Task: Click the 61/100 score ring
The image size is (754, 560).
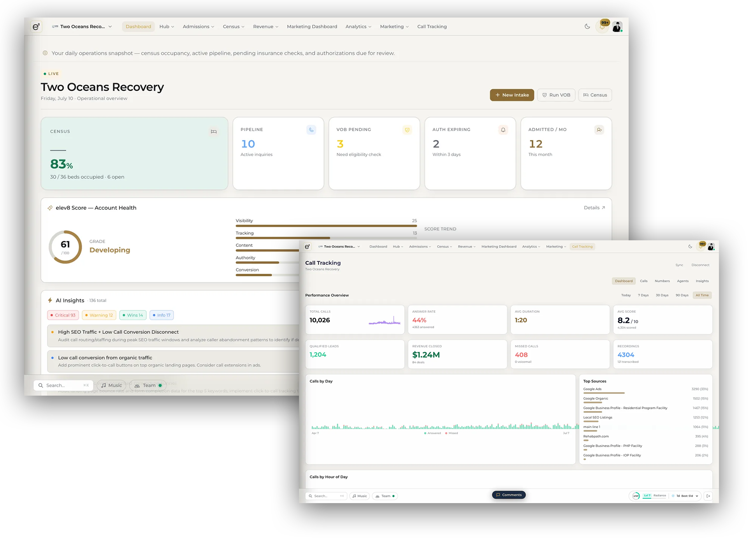Action: [x=65, y=247]
